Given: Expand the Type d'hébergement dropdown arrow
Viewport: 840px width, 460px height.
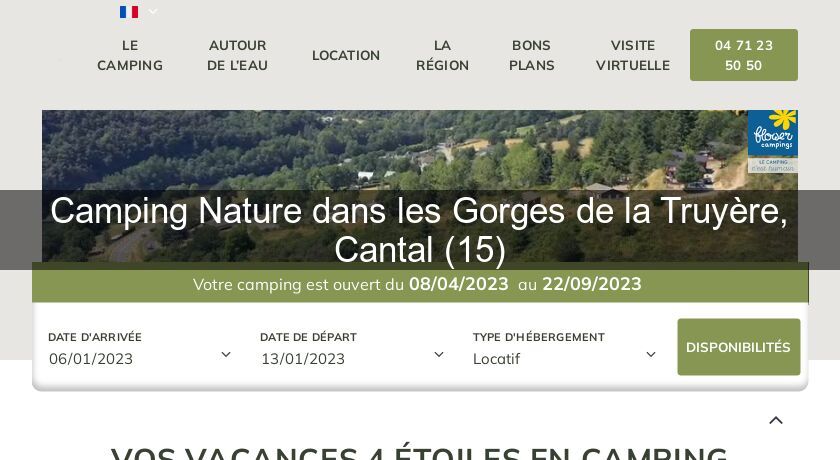Looking at the screenshot, I should (651, 355).
